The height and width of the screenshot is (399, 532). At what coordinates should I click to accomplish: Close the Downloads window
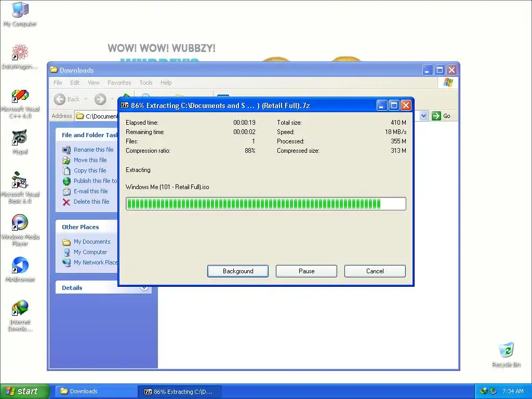451,70
